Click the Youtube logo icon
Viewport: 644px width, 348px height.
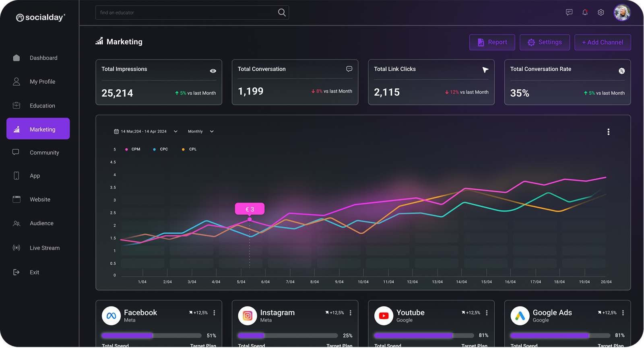point(384,316)
